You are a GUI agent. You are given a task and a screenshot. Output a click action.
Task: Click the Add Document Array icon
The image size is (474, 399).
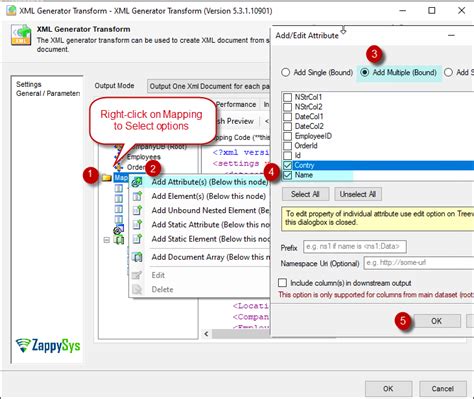[137, 257]
